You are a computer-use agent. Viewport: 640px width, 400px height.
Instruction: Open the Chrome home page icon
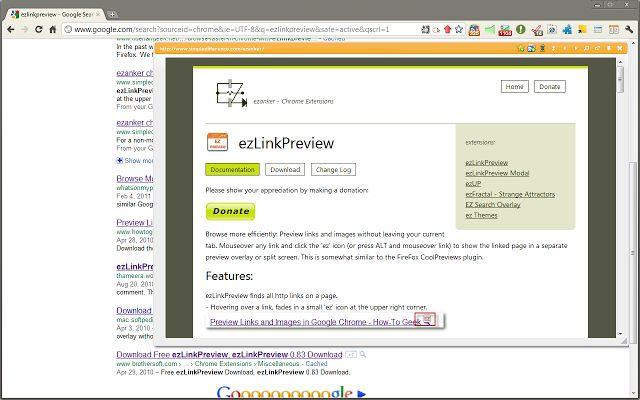click(x=53, y=29)
